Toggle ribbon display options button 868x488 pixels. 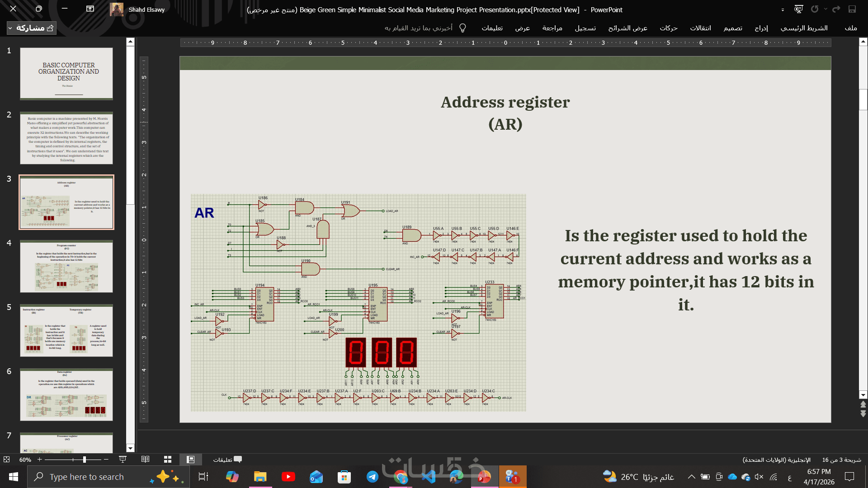[x=90, y=9]
